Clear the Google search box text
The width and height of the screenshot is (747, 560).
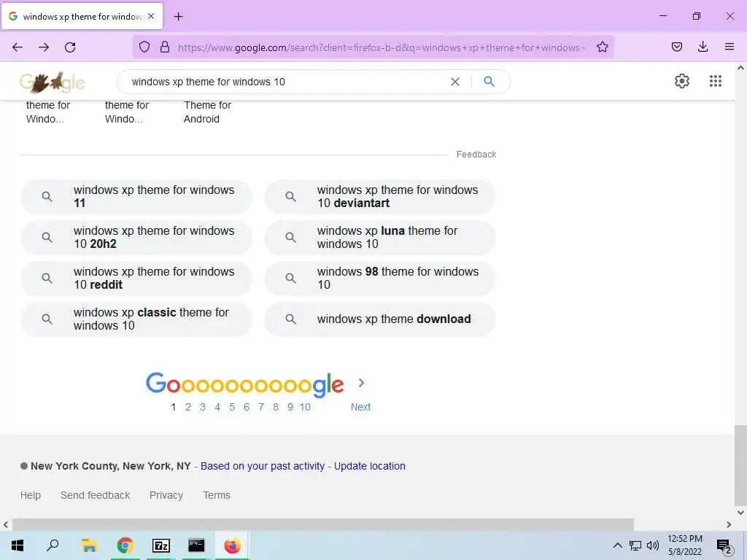455,82
